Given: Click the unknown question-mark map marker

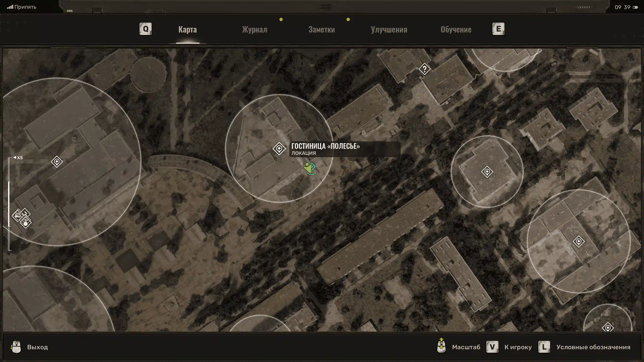Looking at the screenshot, I should [x=424, y=69].
